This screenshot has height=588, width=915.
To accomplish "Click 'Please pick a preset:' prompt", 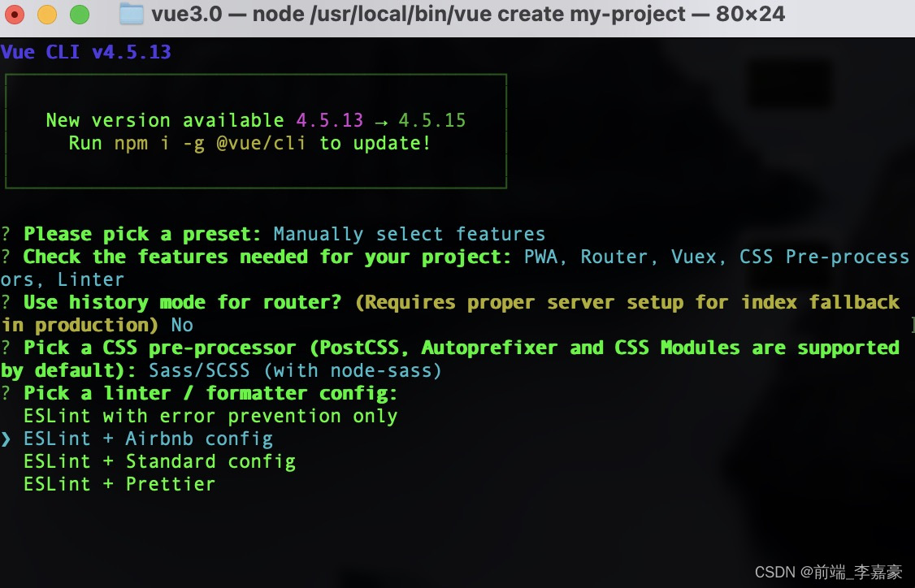I will (142, 234).
